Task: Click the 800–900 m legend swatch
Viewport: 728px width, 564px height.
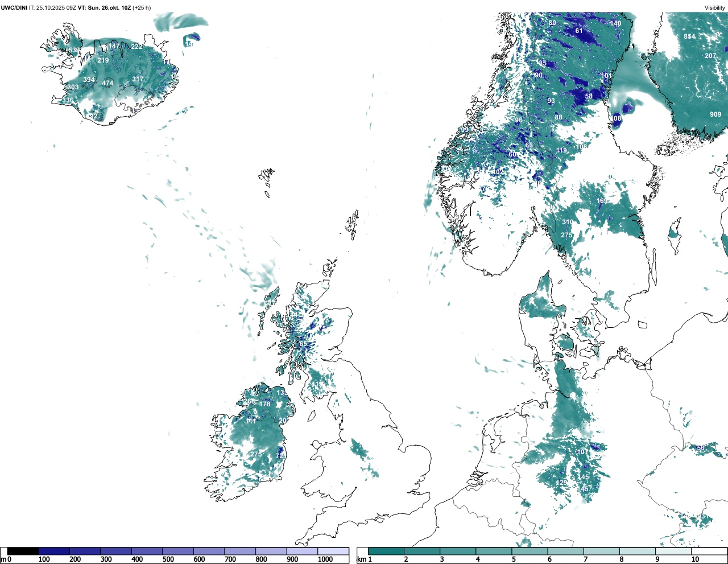Action: pyautogui.click(x=271, y=551)
